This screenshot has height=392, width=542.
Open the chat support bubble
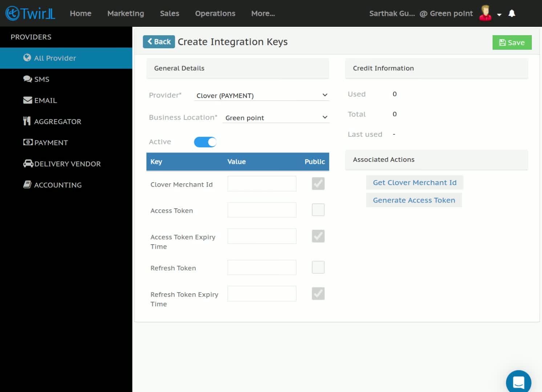[x=518, y=382]
